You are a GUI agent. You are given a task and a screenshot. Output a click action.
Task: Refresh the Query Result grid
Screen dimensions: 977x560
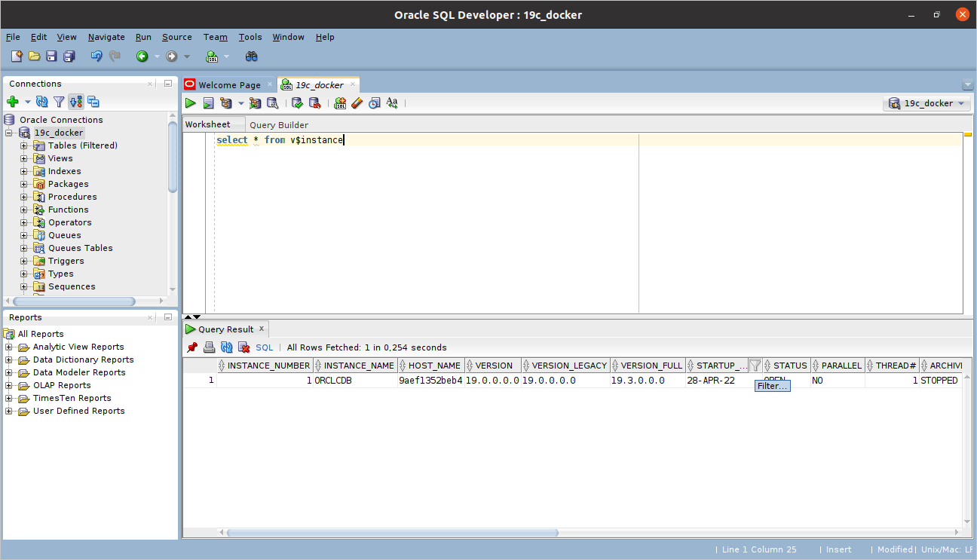click(227, 347)
